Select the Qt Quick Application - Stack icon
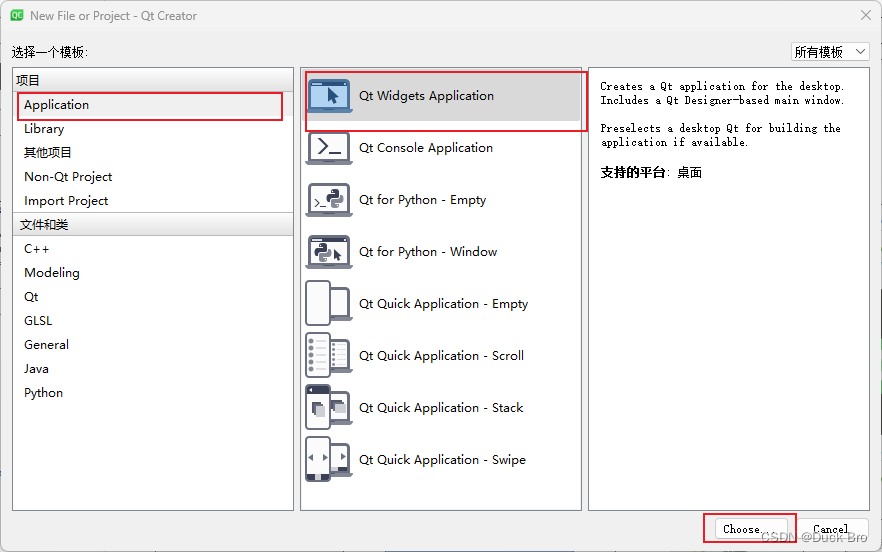This screenshot has width=882, height=552. [x=329, y=407]
